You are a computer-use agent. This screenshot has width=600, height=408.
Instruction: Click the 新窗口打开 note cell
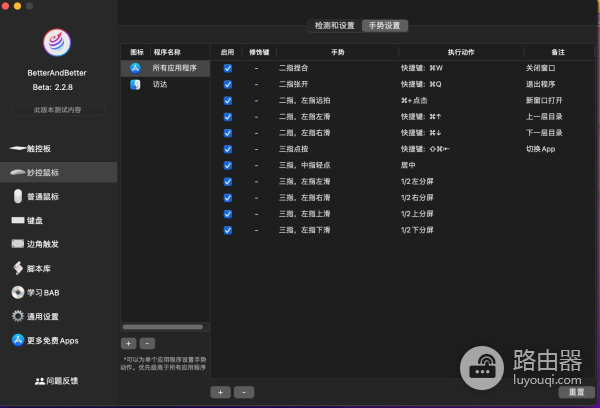pyautogui.click(x=544, y=101)
